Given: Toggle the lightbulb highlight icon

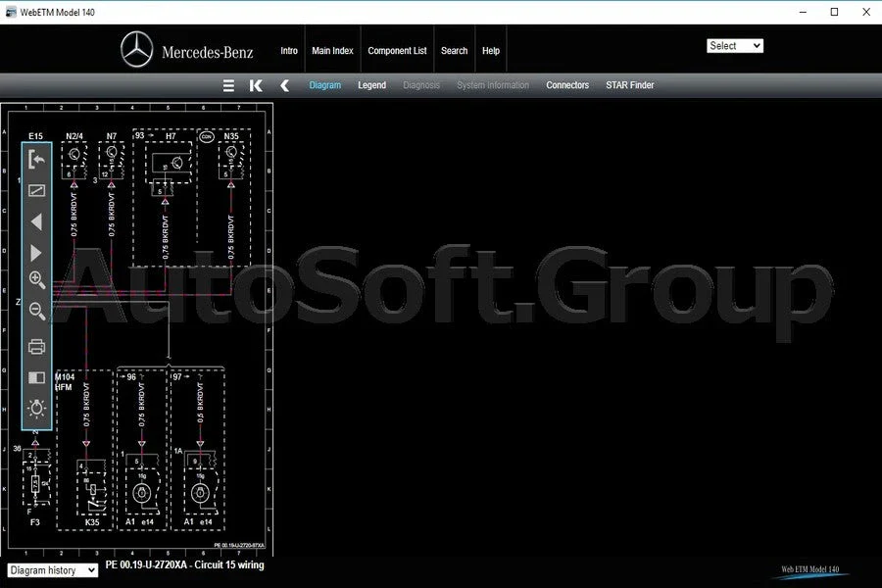Looking at the screenshot, I should [x=36, y=409].
